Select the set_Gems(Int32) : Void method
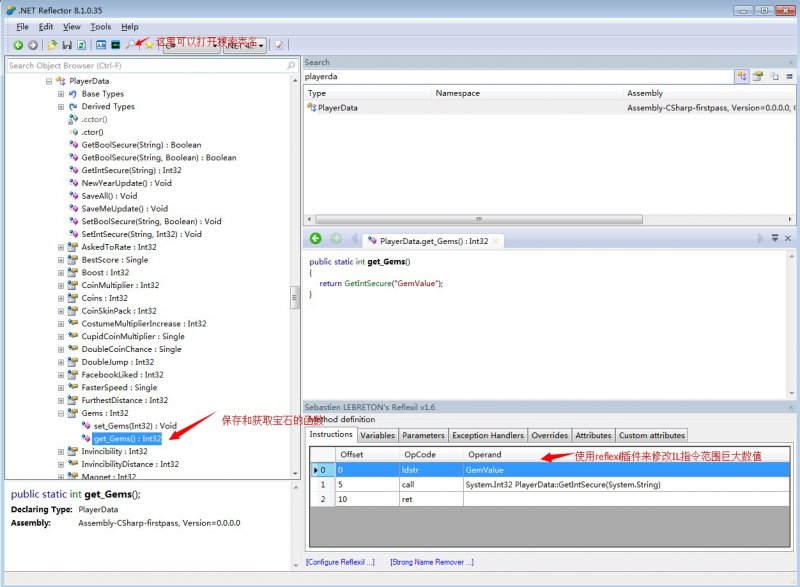800x587 pixels. [x=135, y=426]
